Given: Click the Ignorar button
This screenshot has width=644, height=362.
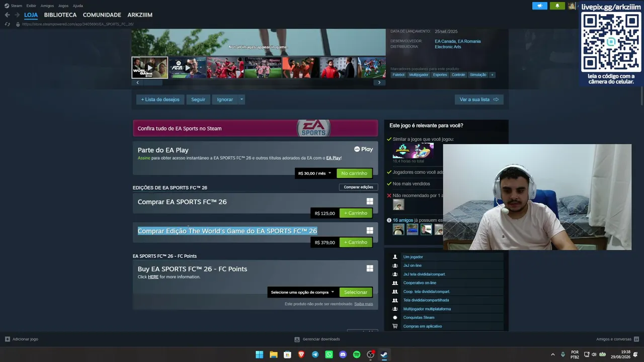Looking at the screenshot, I should [x=225, y=100].
